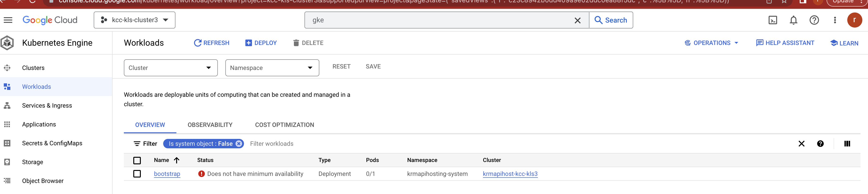Remove the 'Is system object: False' filter
Screen dimensions: 868x194
239,143
